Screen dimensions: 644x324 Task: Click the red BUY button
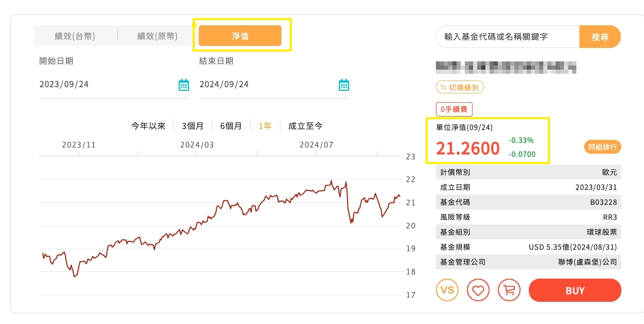pos(575,290)
